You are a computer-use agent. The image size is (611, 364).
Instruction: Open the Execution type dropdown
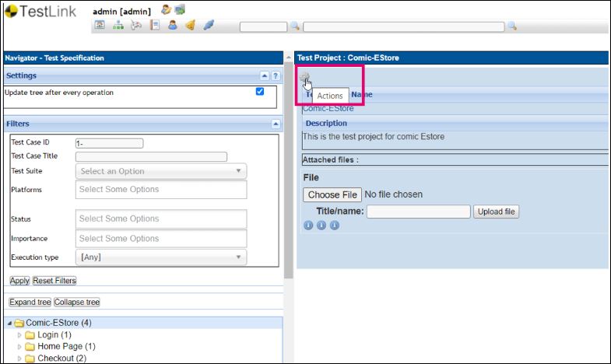(x=161, y=257)
